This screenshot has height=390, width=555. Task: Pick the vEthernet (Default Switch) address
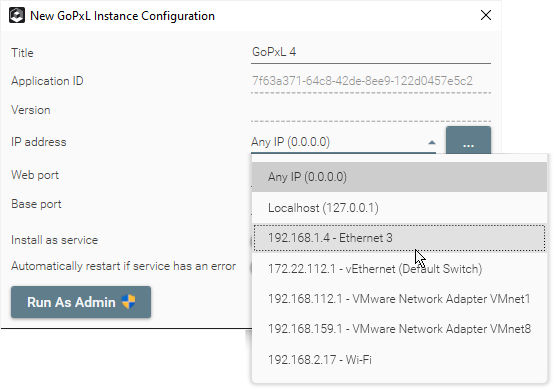[399, 269]
